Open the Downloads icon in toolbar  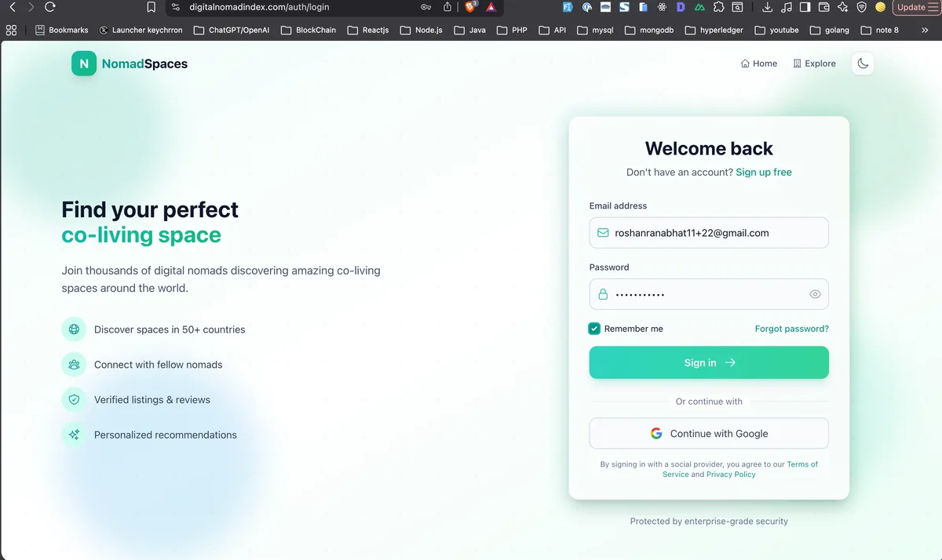pyautogui.click(x=768, y=7)
